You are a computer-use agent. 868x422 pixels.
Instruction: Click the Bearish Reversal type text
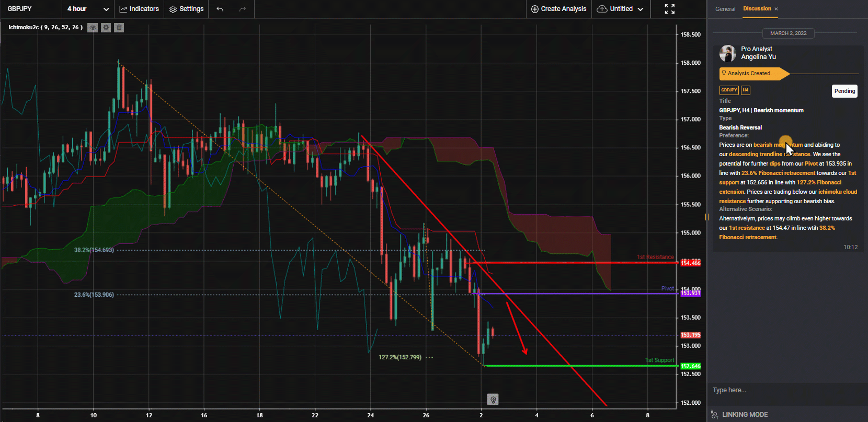tap(740, 127)
